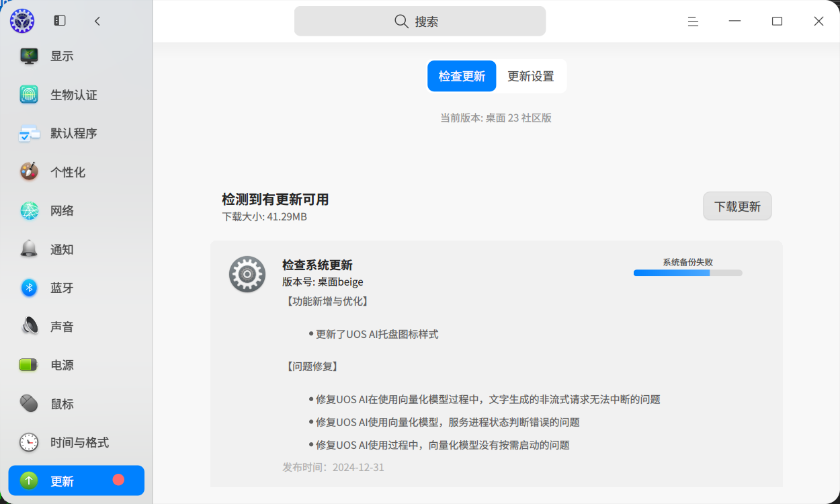Switch to 更新设置 tab
The height and width of the screenshot is (504, 840).
pos(531,76)
